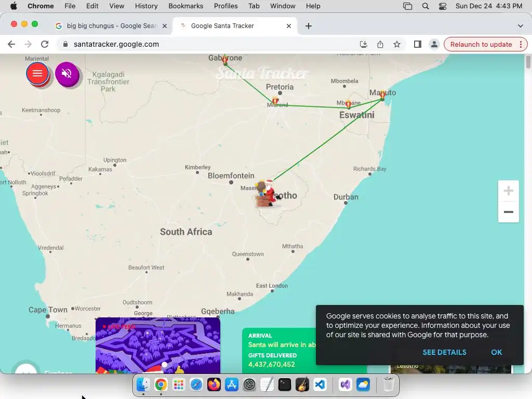Image resolution: width=532 pixels, height=399 pixels.
Task: Open the Window menu
Action: click(283, 6)
